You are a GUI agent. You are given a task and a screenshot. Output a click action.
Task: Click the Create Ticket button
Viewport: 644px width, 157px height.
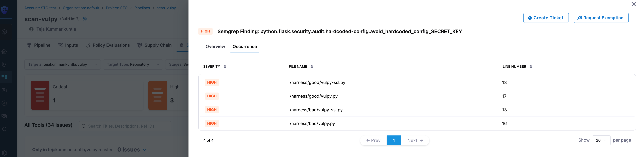545,18
